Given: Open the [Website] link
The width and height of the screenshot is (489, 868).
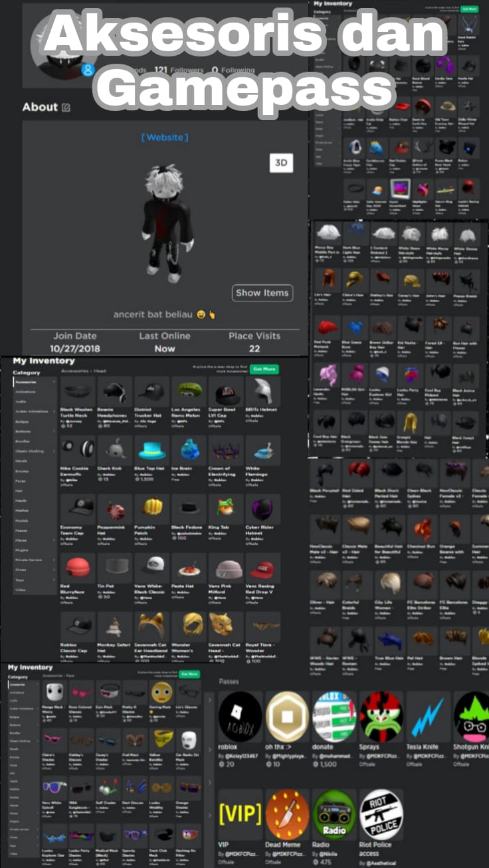Looking at the screenshot, I should click(x=165, y=137).
